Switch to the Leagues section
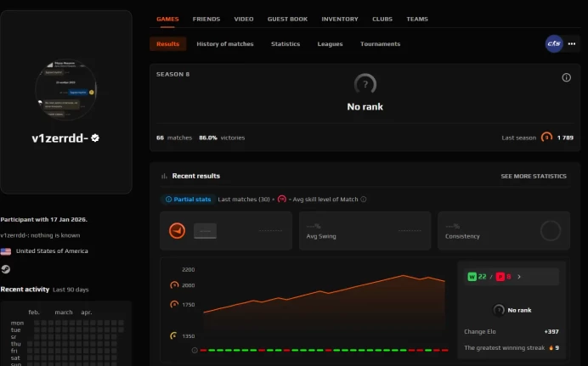The image size is (588, 366). tap(330, 44)
